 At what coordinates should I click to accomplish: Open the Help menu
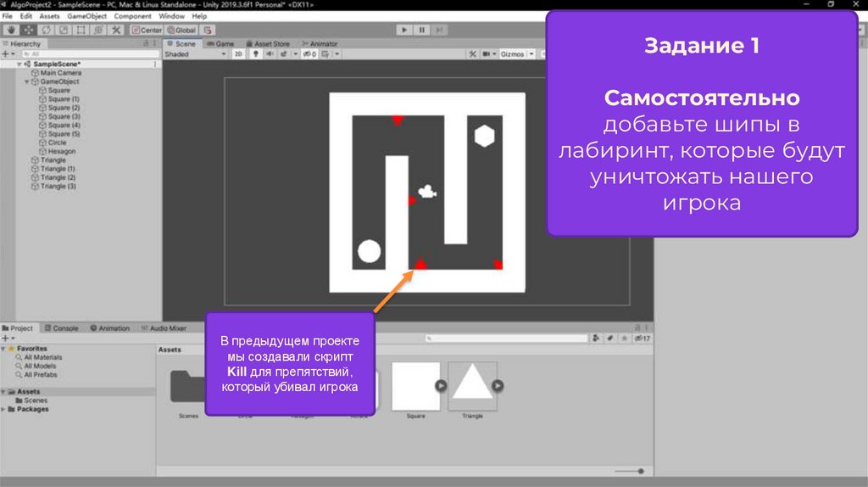coord(199,16)
